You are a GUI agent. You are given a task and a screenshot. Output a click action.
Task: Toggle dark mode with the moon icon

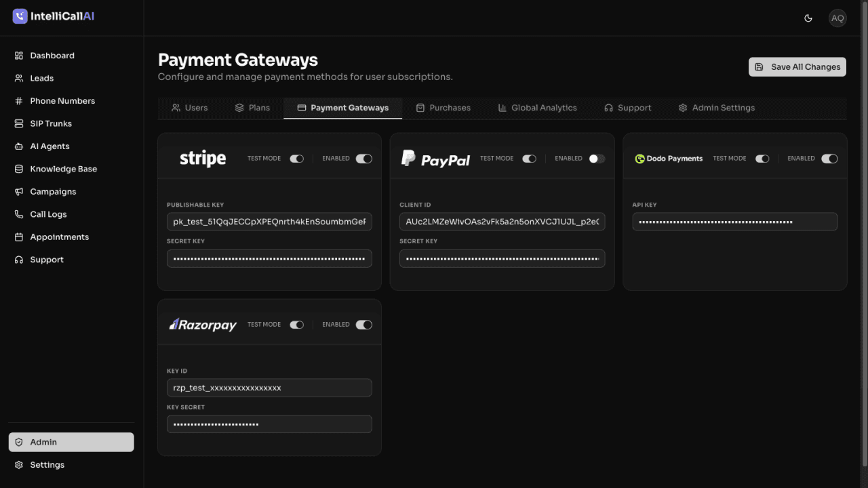tap(808, 18)
